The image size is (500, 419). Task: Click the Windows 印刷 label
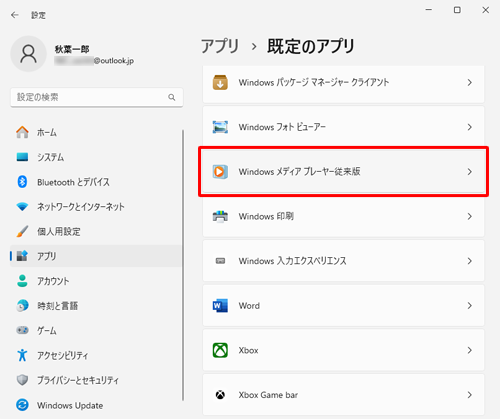pos(266,216)
